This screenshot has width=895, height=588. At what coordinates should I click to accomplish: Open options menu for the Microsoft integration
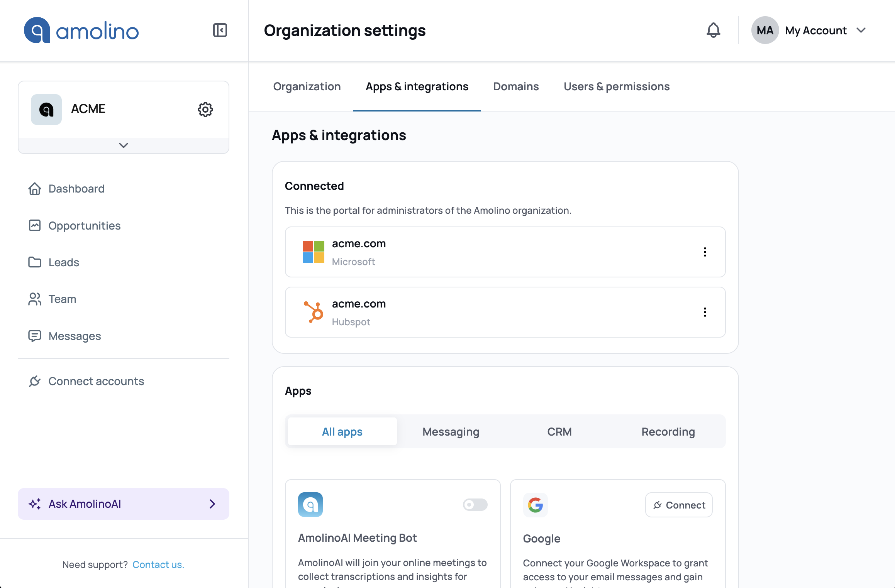pyautogui.click(x=705, y=252)
